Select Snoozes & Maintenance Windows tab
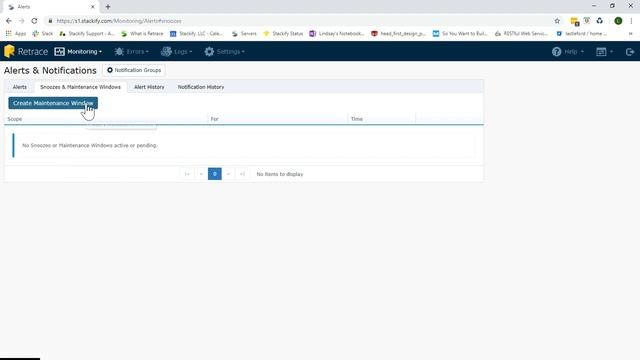Screen dimensions: 640x360 [80, 87]
